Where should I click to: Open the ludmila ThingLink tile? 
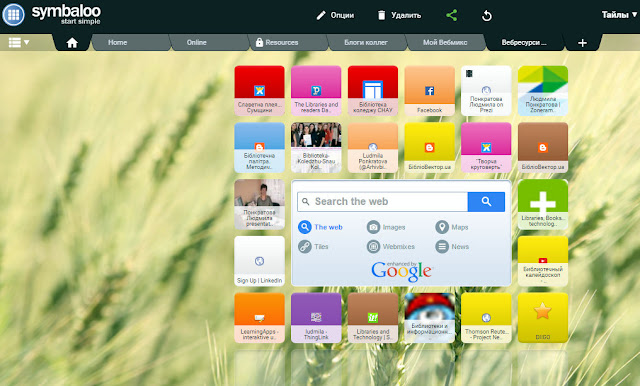coord(316,317)
